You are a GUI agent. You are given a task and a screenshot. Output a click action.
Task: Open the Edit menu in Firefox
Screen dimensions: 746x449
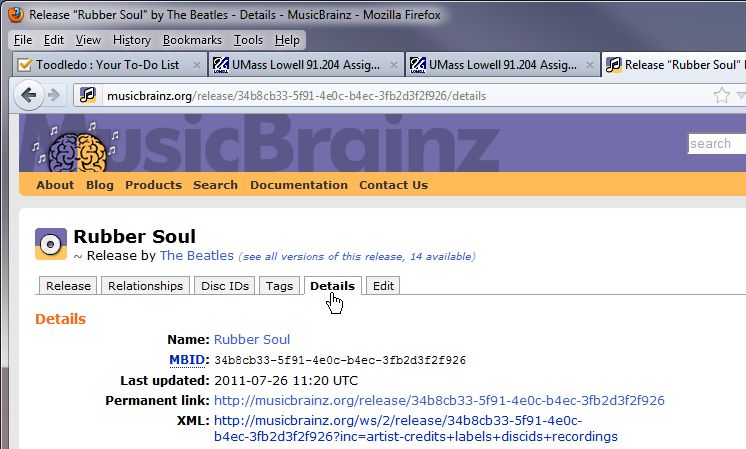(x=53, y=40)
